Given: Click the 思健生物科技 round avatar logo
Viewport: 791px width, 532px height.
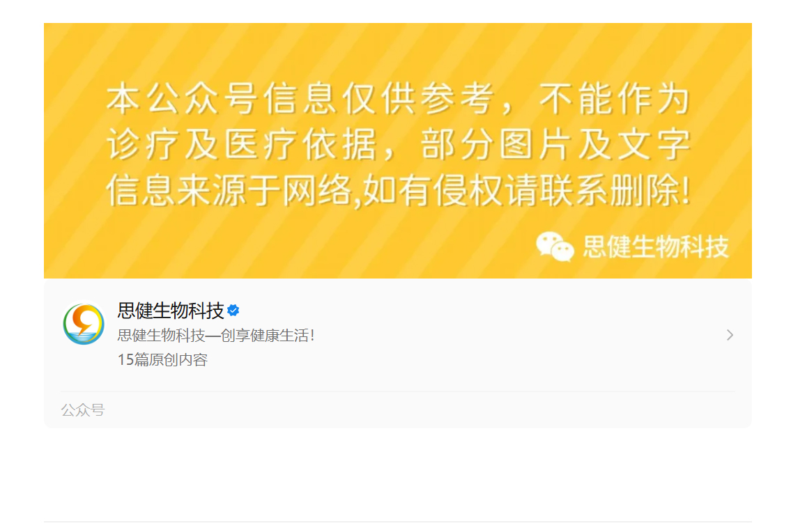Looking at the screenshot, I should 84,324.
